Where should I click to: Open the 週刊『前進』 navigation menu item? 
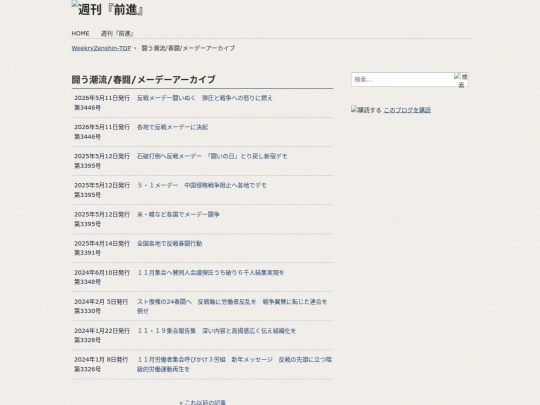click(117, 33)
